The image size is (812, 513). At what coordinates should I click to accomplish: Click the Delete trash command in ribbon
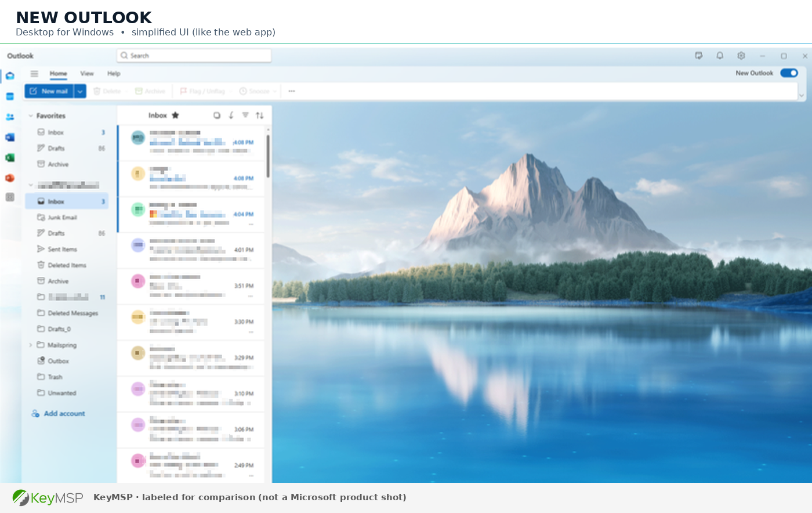pyautogui.click(x=108, y=91)
